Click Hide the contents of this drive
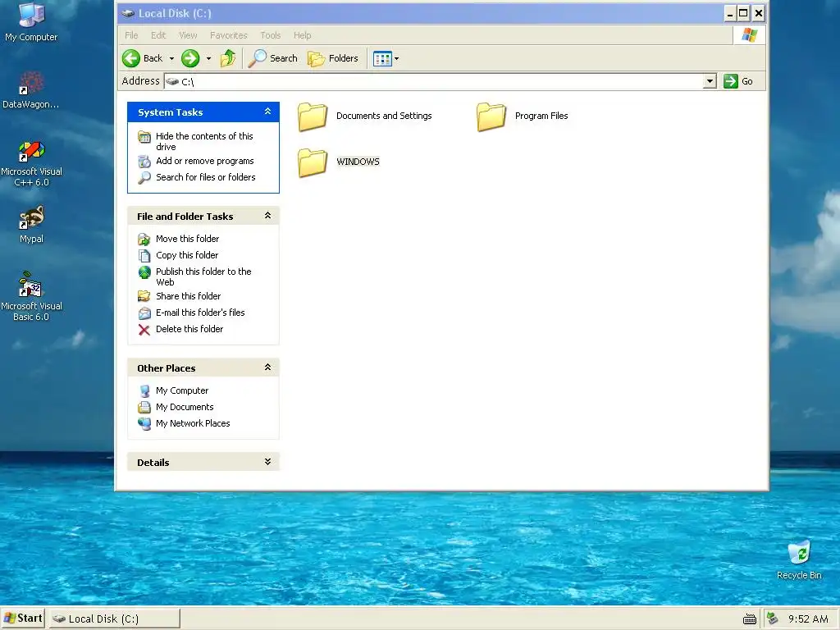The image size is (840, 630). [x=204, y=141]
